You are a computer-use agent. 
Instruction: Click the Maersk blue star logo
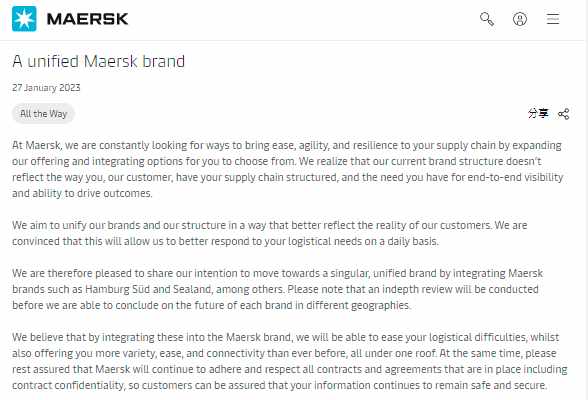coord(24,19)
